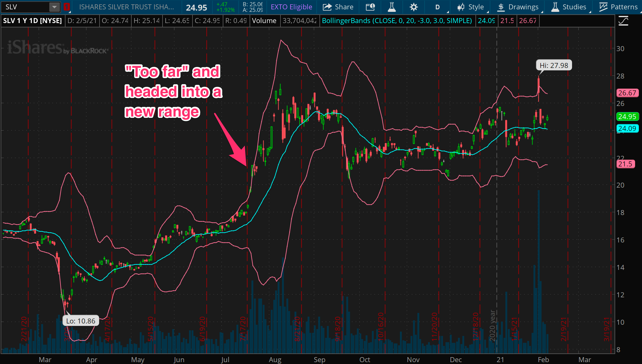
Task: Open the SLV symbol dropdown arrow
Action: click(54, 7)
